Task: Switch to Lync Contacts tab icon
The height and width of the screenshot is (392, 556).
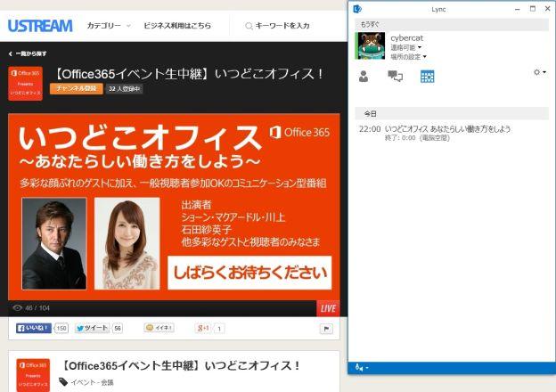Action: point(364,77)
